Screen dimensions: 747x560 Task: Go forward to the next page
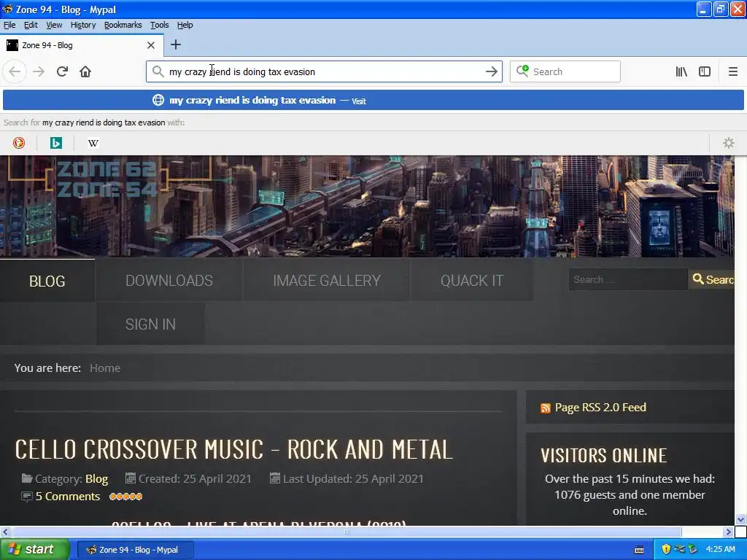tap(39, 72)
